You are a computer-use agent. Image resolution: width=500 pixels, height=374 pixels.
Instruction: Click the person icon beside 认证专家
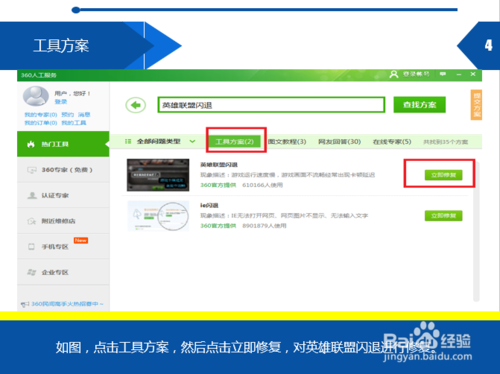point(32,195)
